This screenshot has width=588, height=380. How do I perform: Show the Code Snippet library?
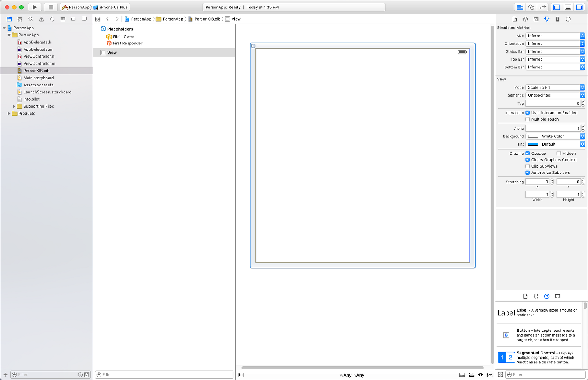(536, 296)
